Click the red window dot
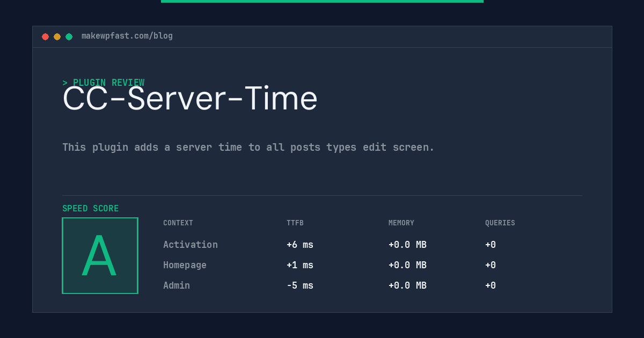This screenshot has width=644, height=338. 45,36
